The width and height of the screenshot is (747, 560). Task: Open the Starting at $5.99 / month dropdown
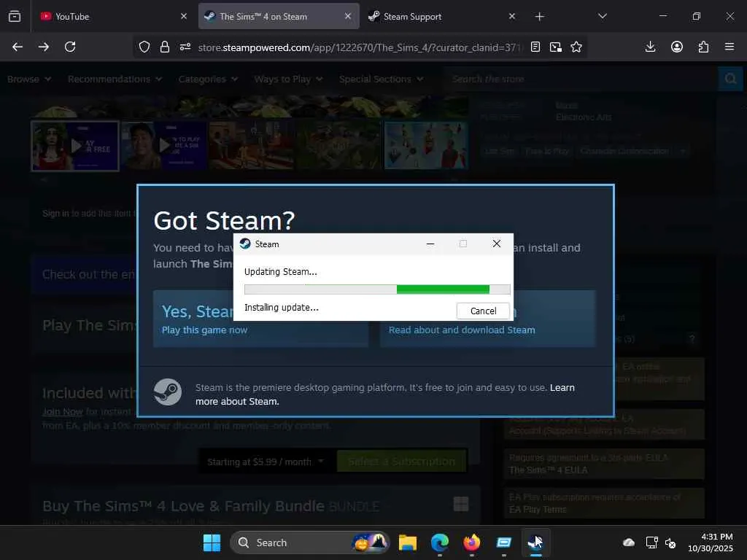click(265, 462)
